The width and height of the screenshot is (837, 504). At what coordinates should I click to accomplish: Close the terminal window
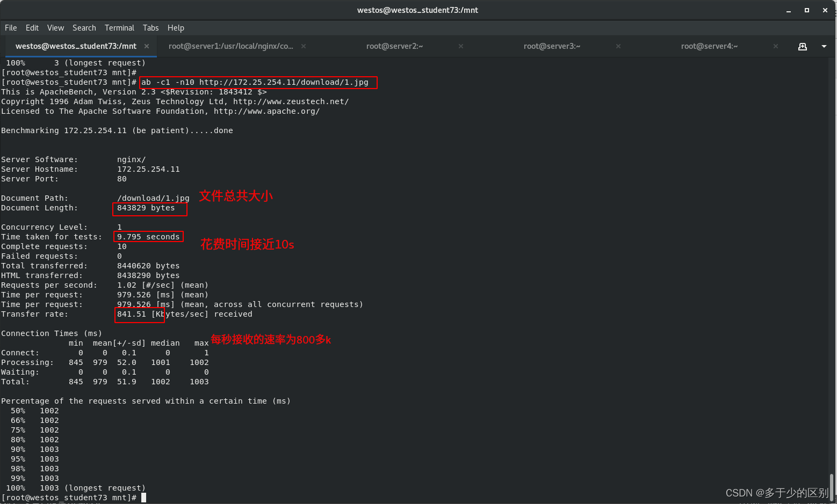click(x=825, y=10)
